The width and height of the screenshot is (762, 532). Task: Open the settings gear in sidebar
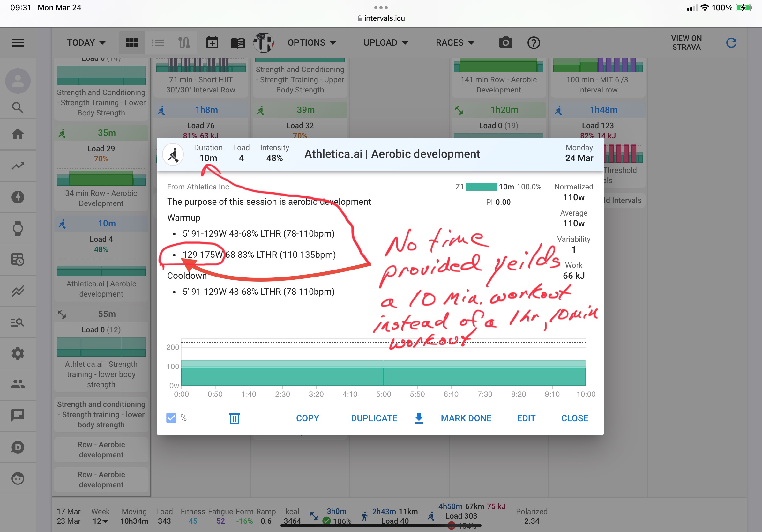point(18,354)
